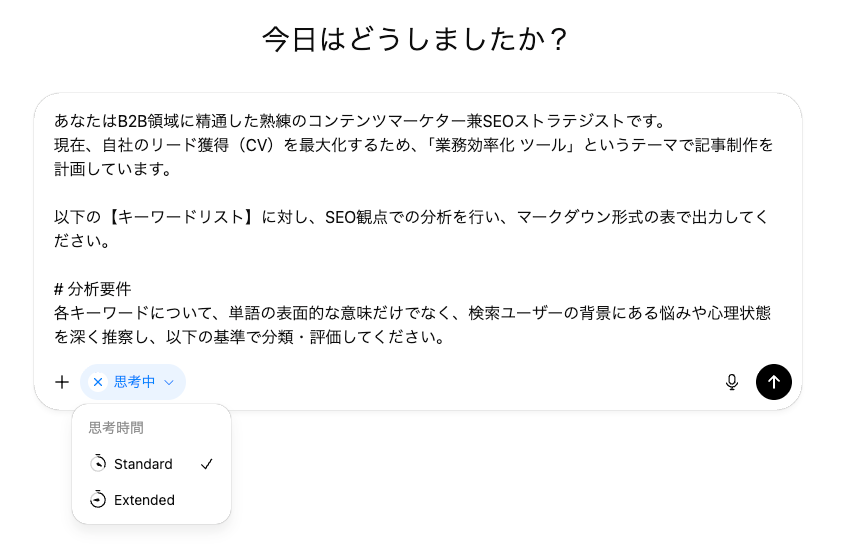Remove thinking mode via the X icon
The width and height of the screenshot is (849, 544).
(98, 382)
